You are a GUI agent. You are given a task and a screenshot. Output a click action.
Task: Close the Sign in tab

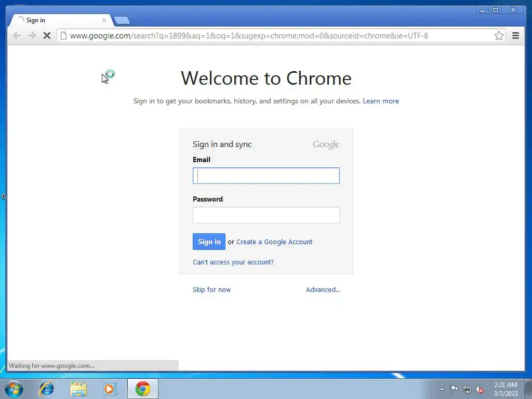tap(104, 20)
